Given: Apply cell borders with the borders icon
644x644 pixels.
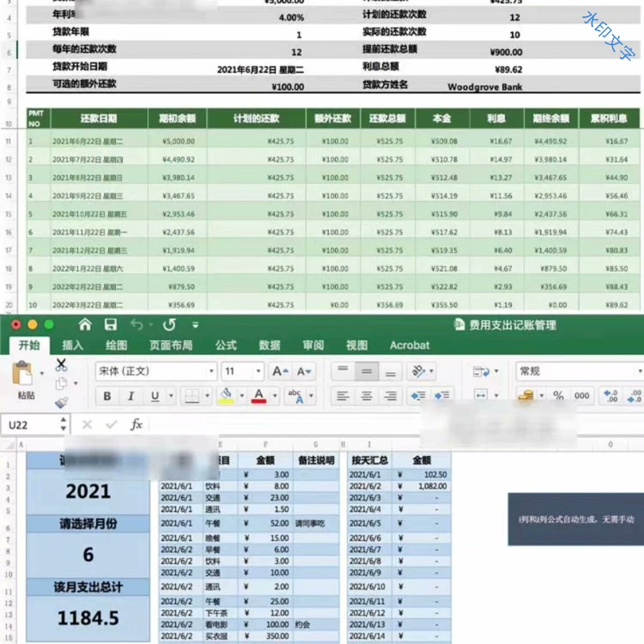Looking at the screenshot, I should [192, 396].
